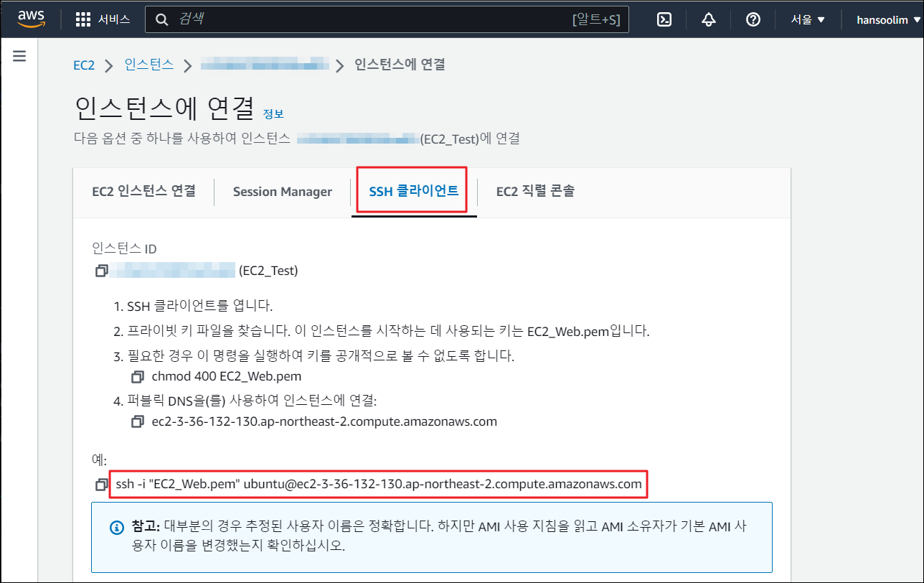Click the 인스턴스에 연결 page heading
The image size is (924, 583).
(x=164, y=108)
